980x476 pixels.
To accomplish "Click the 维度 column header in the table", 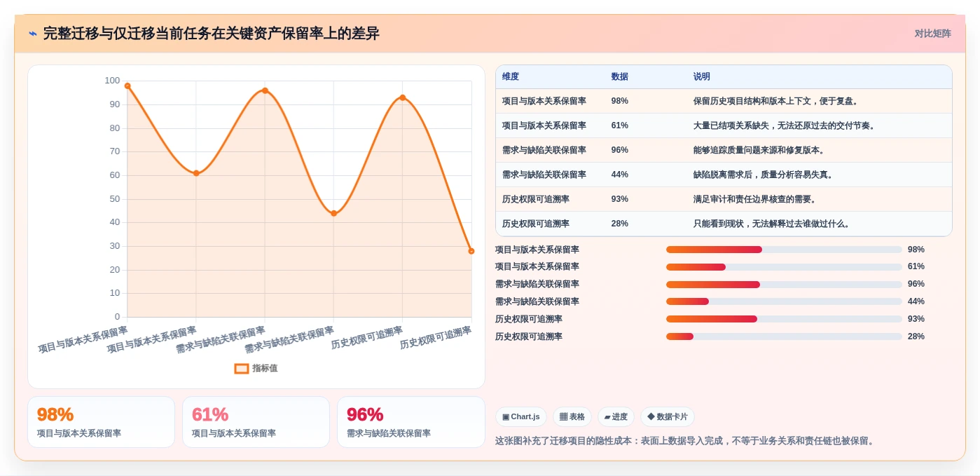I will 511,77.
